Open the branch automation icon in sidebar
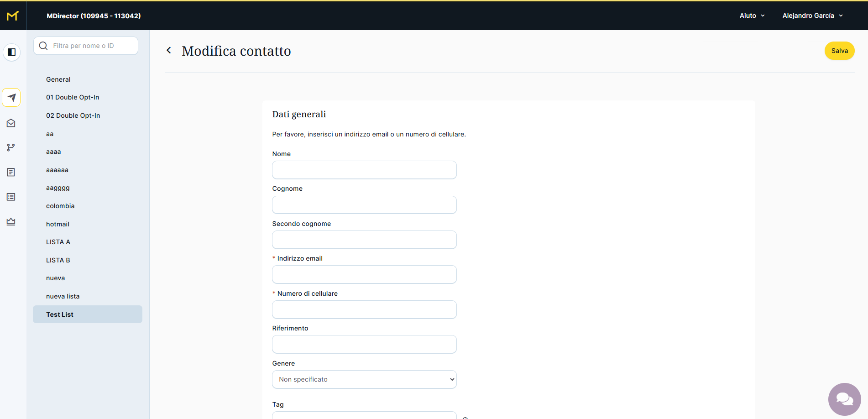The image size is (868, 419). coord(11,147)
